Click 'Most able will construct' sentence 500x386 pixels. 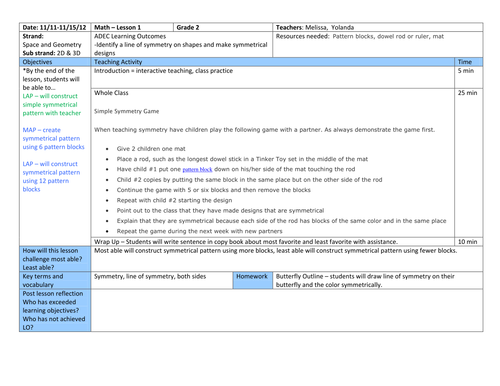click(x=275, y=250)
